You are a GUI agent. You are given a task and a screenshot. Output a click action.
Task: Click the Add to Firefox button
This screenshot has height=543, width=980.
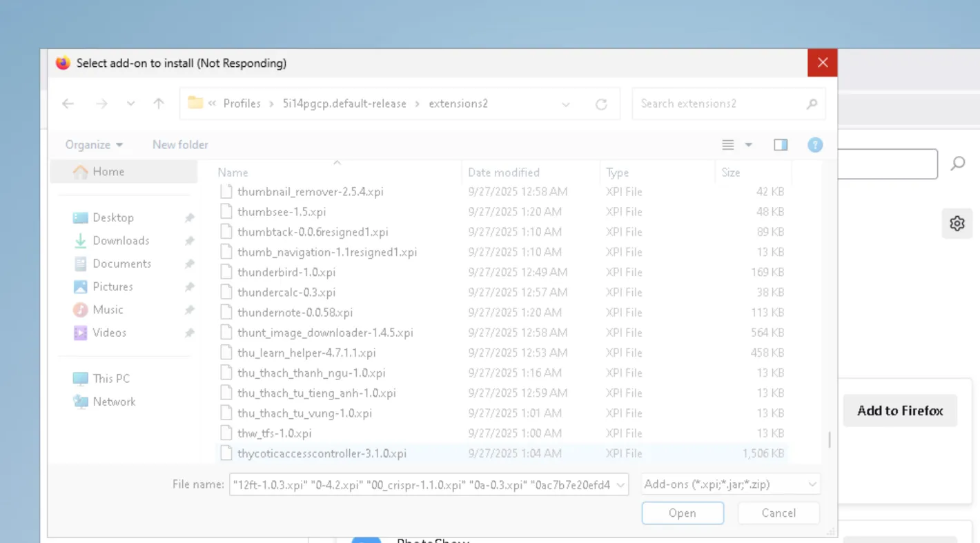(899, 411)
